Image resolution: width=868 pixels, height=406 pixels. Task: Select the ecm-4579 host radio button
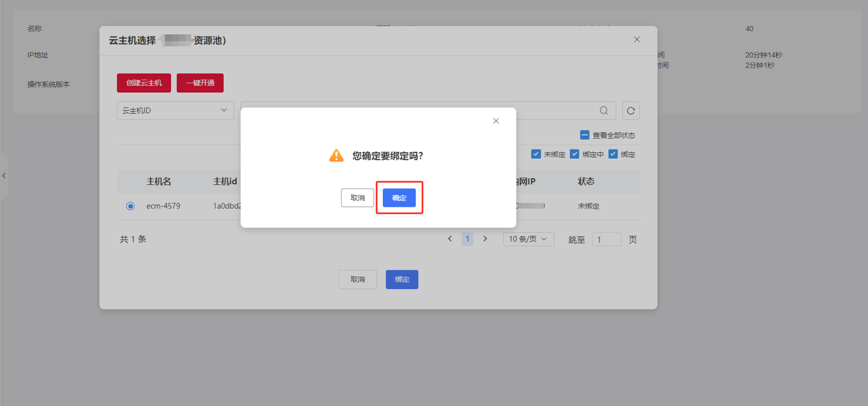coord(130,206)
